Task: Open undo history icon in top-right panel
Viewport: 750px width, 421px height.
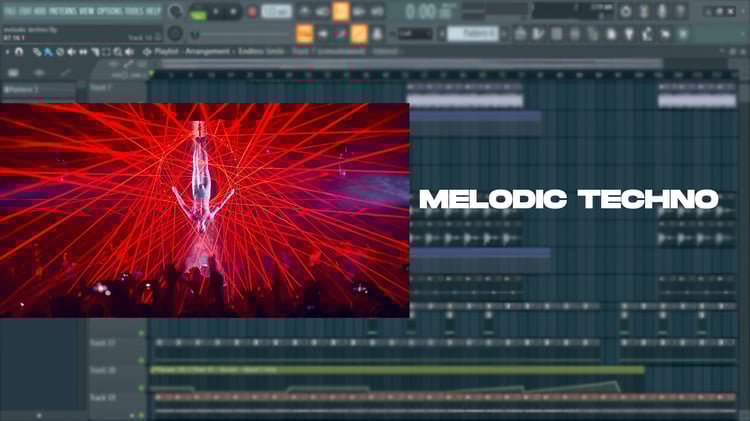Action: (x=626, y=11)
